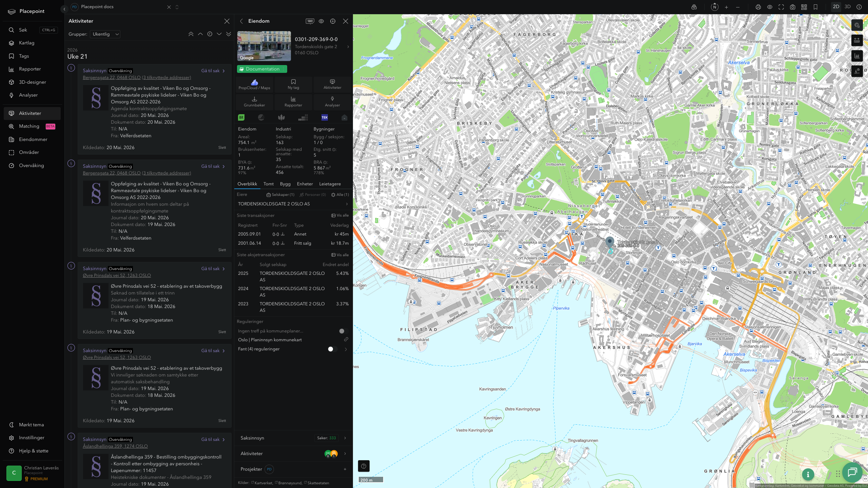This screenshot has height=488, width=868.
Task: Click the compass North button
Action: pyautogui.click(x=715, y=7)
